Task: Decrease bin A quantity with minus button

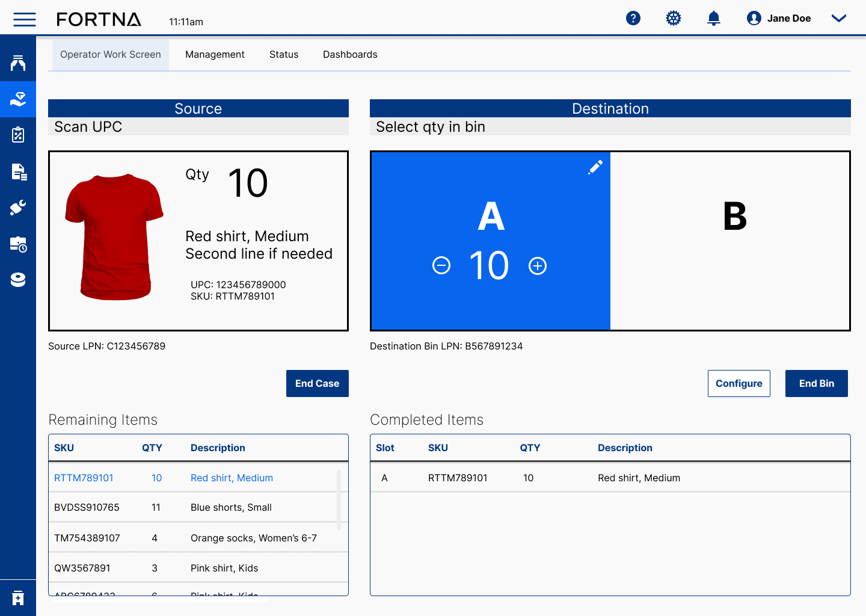Action: pos(441,265)
